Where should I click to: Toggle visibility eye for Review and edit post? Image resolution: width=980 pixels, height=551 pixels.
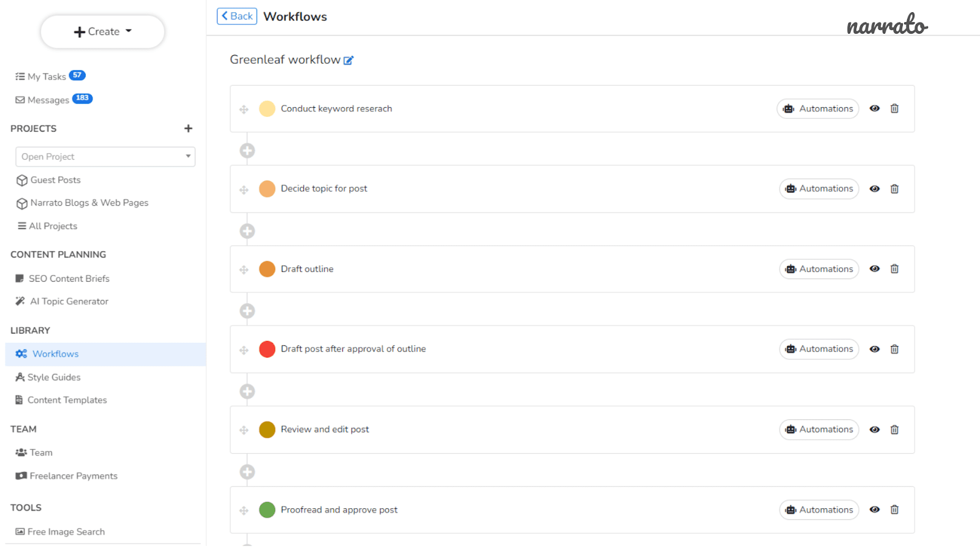pyautogui.click(x=875, y=430)
